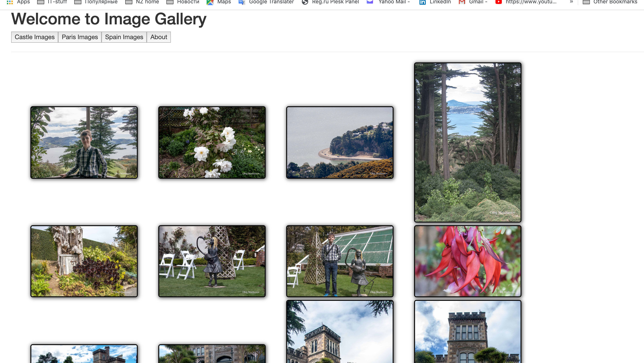Screen dimensions: 644x363
Task: Expand the Новости bookmarks folder
Action: [183, 2]
